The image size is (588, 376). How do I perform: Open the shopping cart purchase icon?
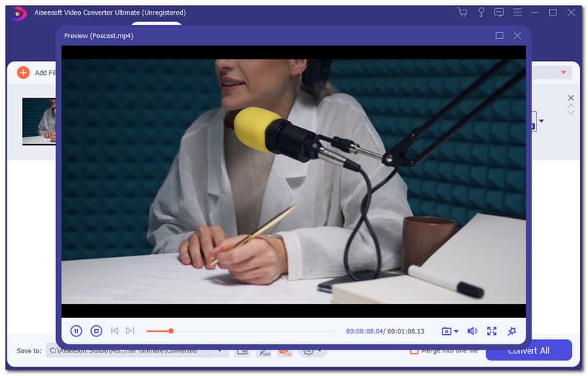(463, 12)
